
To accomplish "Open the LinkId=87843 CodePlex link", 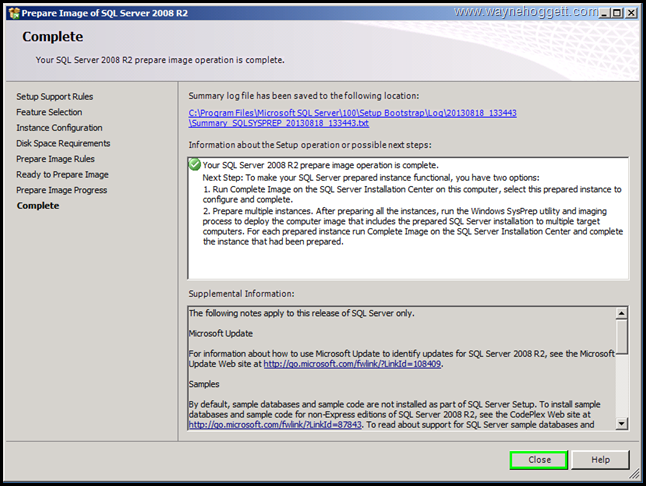I will [275, 425].
